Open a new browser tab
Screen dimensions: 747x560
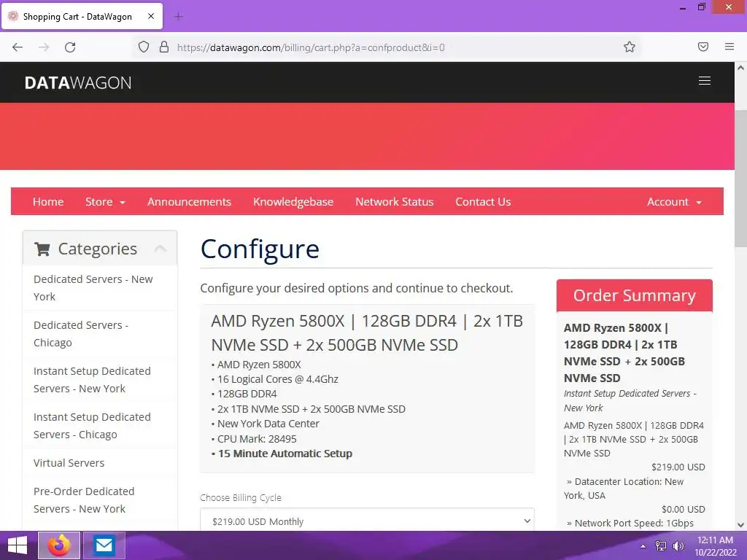[x=179, y=17]
